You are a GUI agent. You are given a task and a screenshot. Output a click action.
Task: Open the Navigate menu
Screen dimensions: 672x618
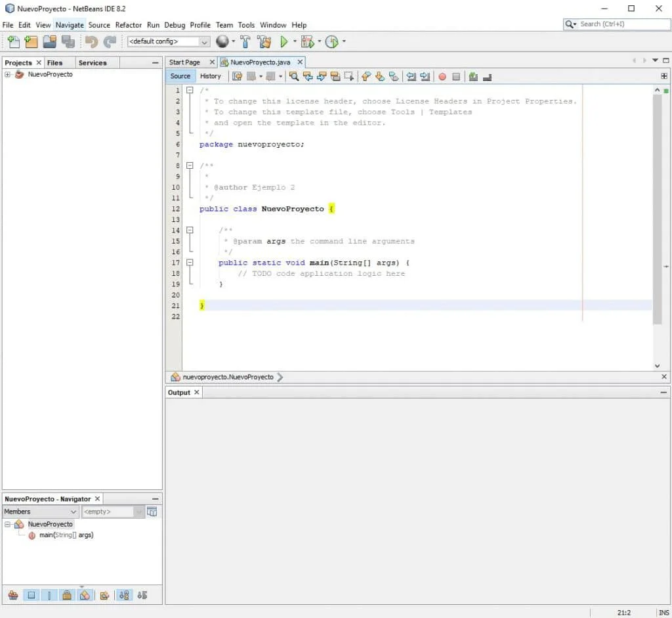[x=70, y=25]
